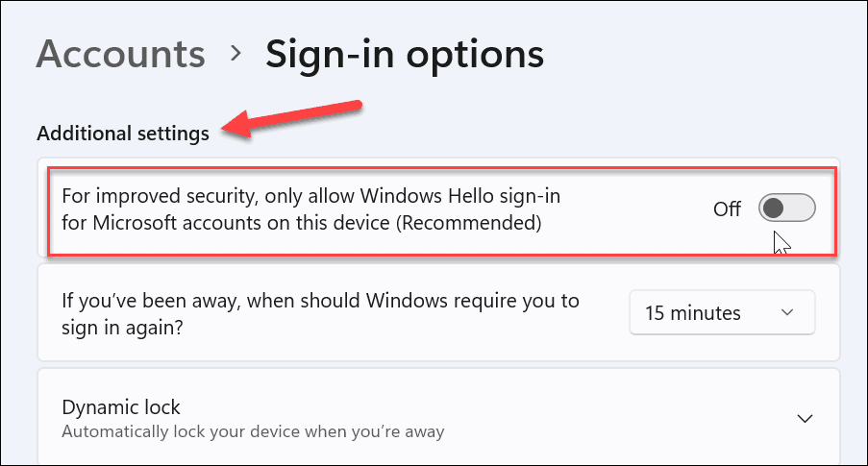Select the Additional settings section heading

pyautogui.click(x=123, y=134)
